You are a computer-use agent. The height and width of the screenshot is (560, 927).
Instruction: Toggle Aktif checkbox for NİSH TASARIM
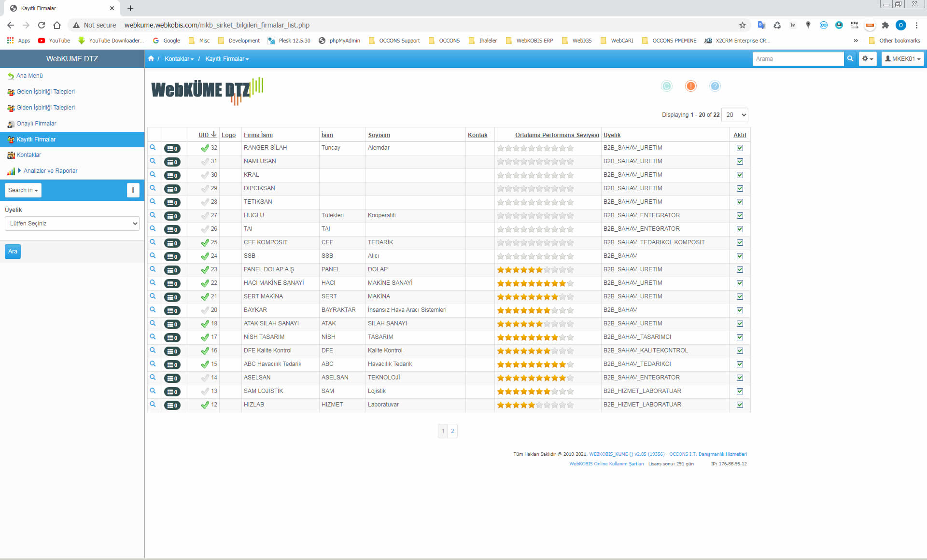click(740, 337)
